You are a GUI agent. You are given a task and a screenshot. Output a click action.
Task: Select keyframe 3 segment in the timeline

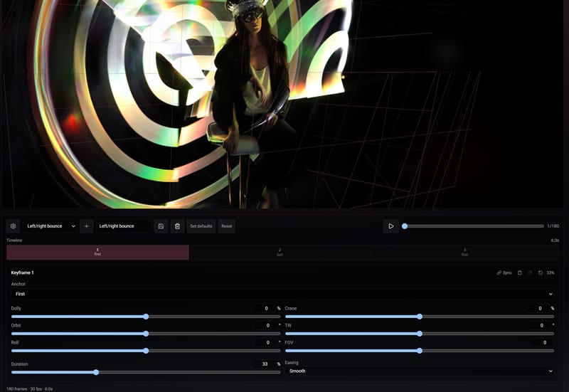465,253
